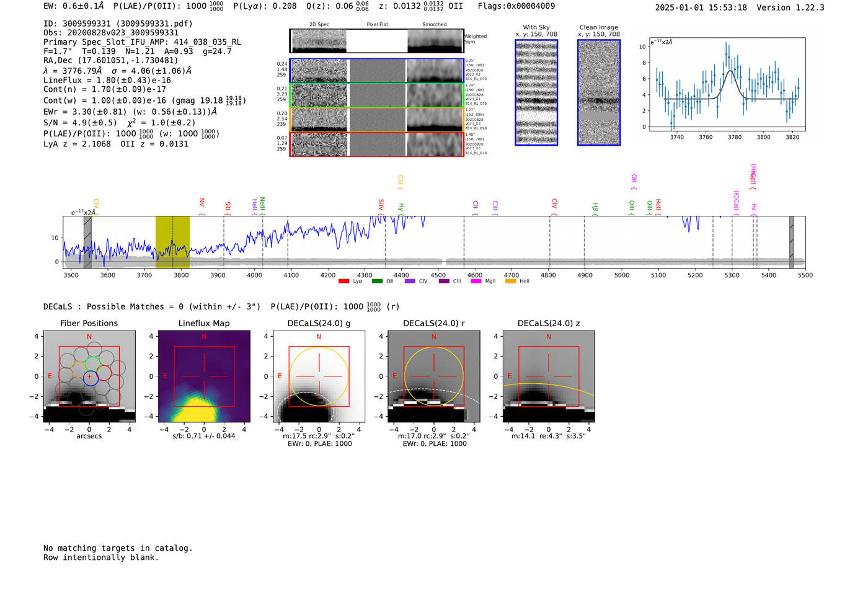Click the Gaussian emission line fit plot
Viewport: 868px width, 591px height.
point(727,84)
